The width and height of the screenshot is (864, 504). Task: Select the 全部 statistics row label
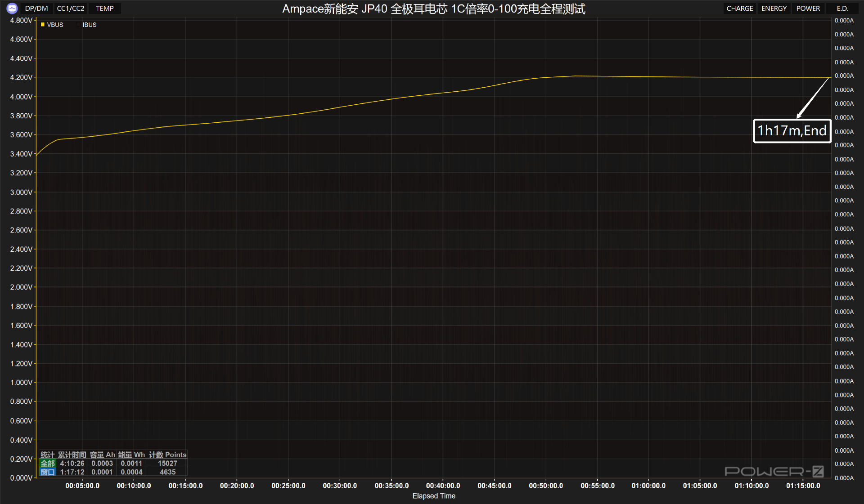(48, 463)
